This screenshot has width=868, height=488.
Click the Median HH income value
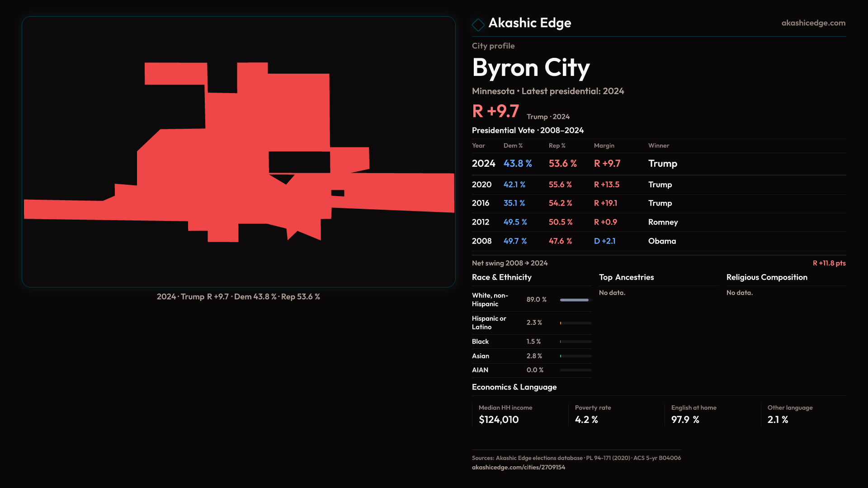pyautogui.click(x=498, y=420)
